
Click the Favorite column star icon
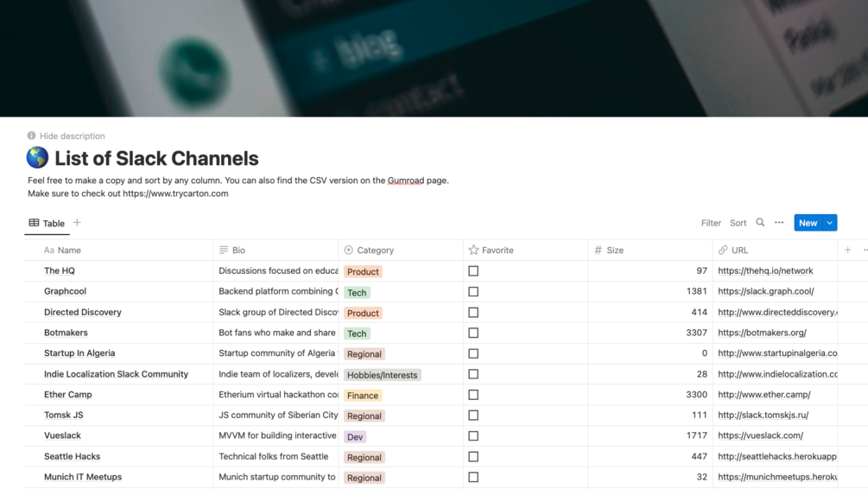click(473, 251)
